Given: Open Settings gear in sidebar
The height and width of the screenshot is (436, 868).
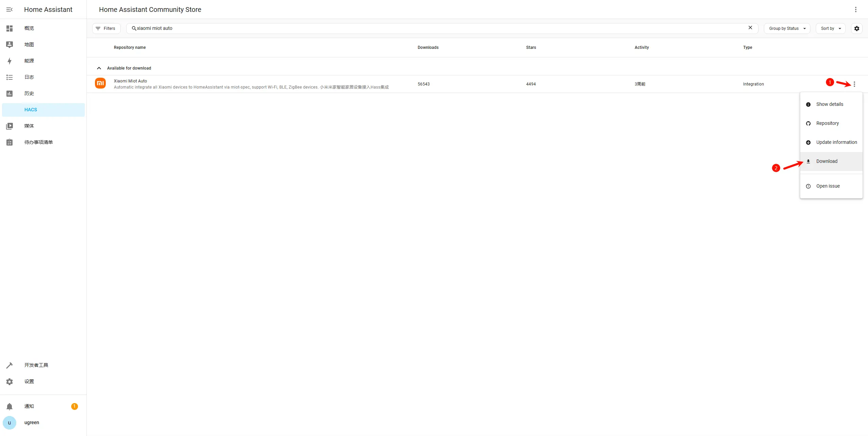Looking at the screenshot, I should [x=9, y=382].
